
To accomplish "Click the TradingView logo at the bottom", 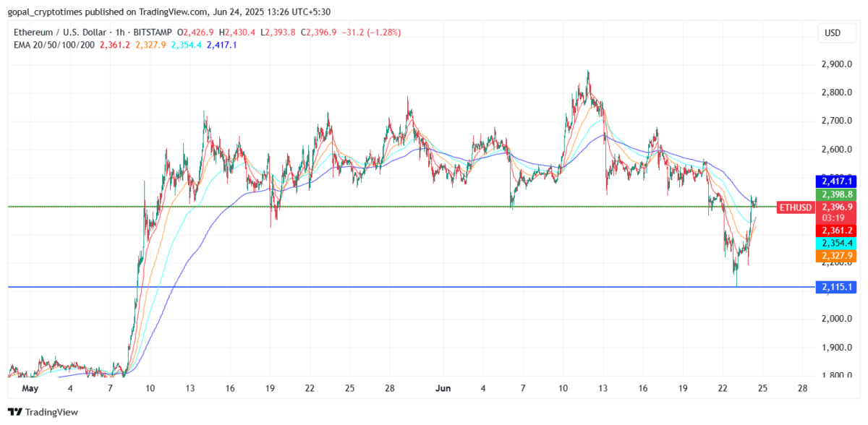I will pos(44,412).
